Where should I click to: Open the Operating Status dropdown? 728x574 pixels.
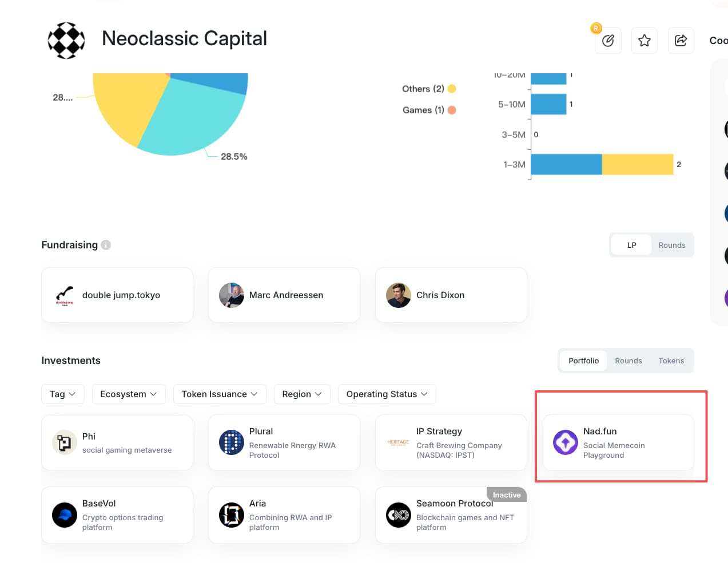387,394
